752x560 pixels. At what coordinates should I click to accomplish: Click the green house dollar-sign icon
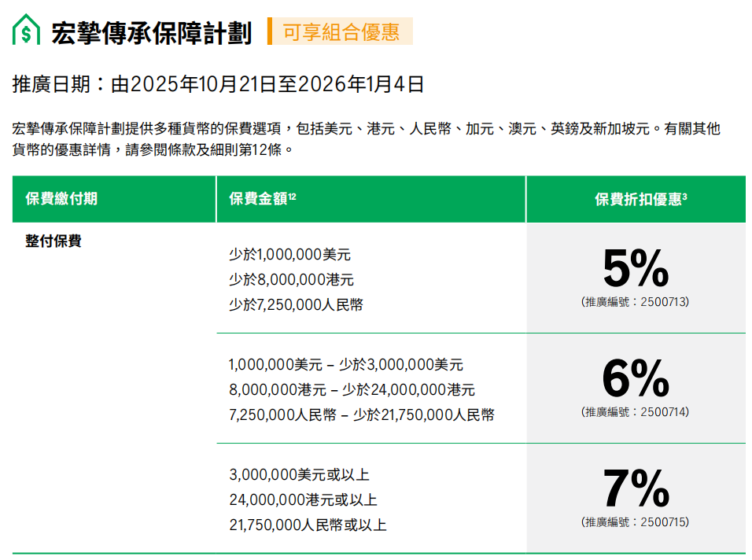(26, 31)
